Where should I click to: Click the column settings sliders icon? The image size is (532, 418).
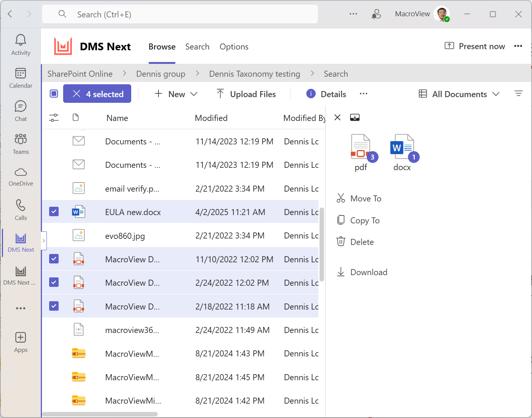(54, 118)
